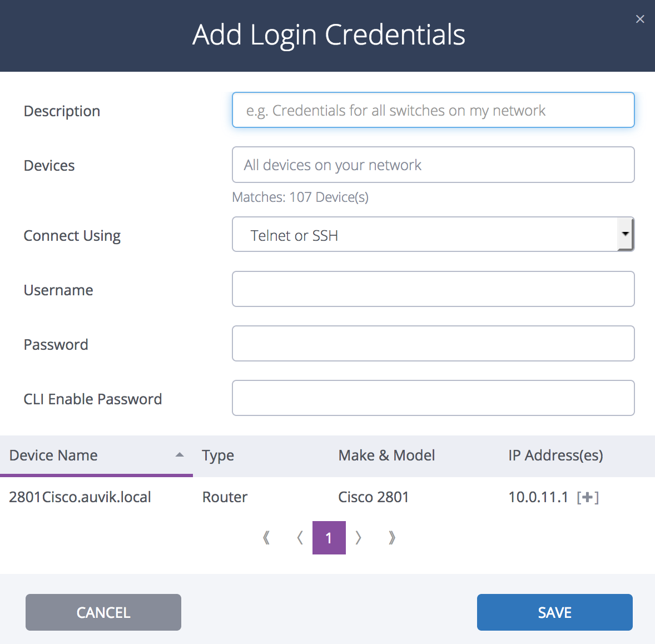Viewport: 655px width, 644px height.
Task: Sort table by Make & Model column
Action: point(386,455)
